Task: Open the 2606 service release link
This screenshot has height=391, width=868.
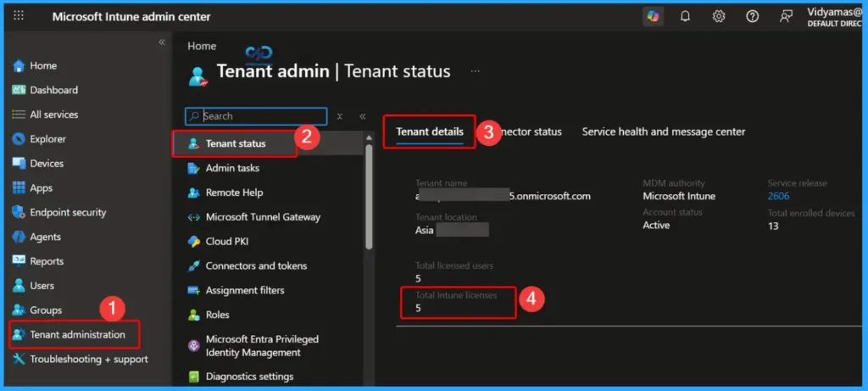Action: (778, 196)
